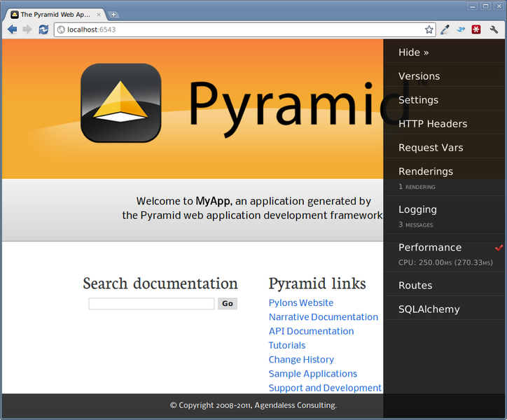Open the Tutorials link
The height and width of the screenshot is (420, 507).
287,345
